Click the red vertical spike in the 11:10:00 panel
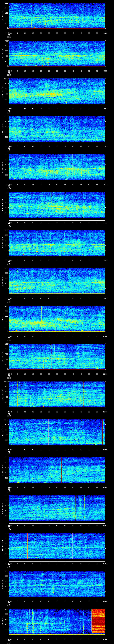This screenshot has height=644, width=114. pyautogui.click(x=51, y=357)
